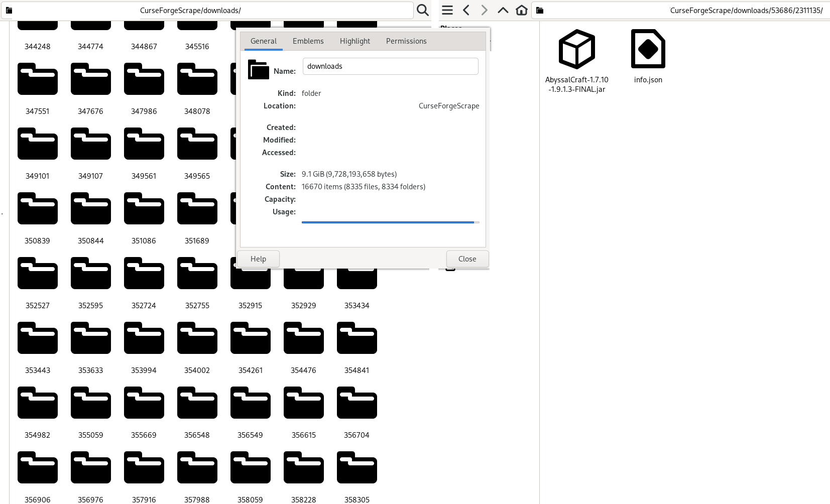This screenshot has width=830, height=504.
Task: Select folder 358305
Action: click(x=357, y=467)
